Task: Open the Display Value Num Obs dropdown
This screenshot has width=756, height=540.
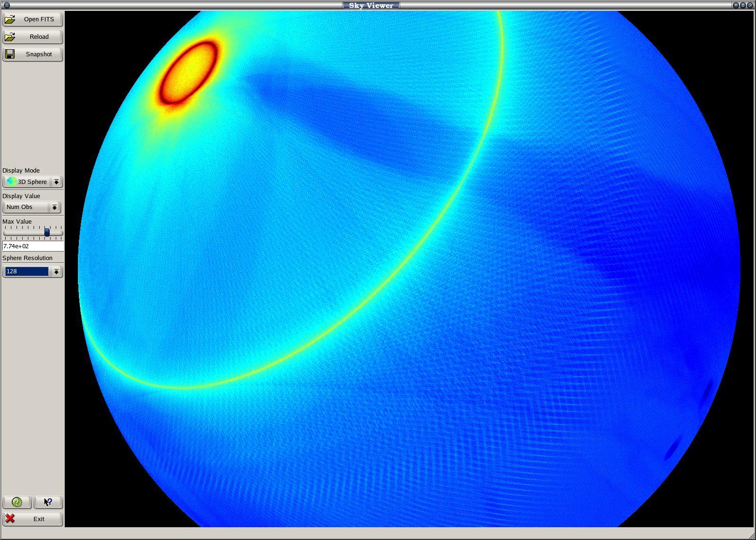Action: (54, 208)
